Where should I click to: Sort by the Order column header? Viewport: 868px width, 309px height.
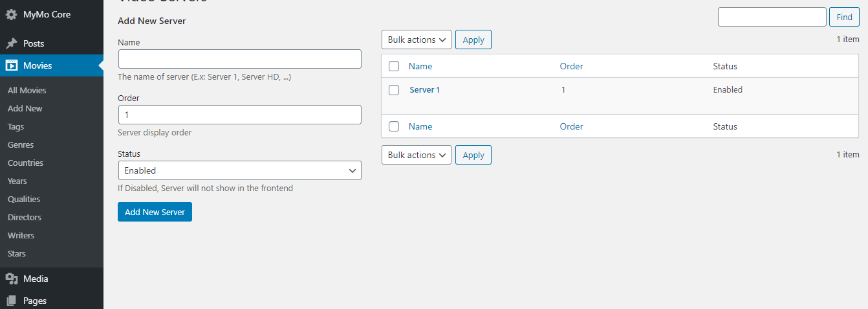point(571,66)
